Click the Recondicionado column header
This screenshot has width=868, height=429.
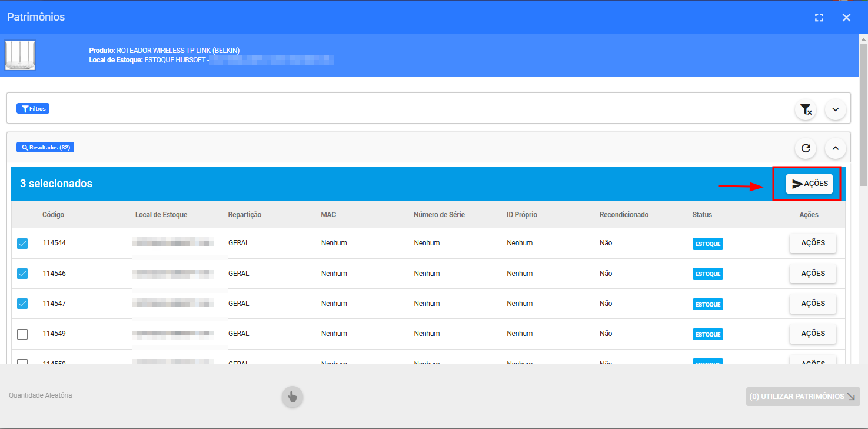[x=624, y=215]
